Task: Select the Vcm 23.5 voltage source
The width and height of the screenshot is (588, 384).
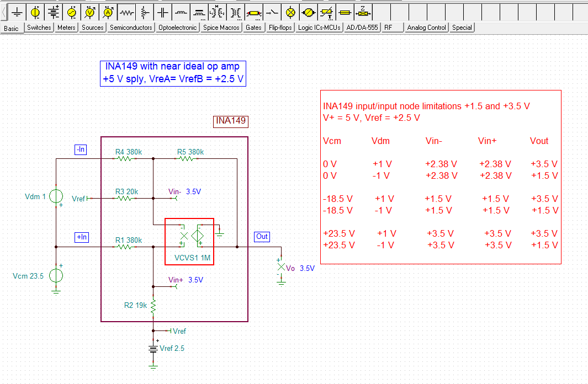Action: tap(56, 276)
